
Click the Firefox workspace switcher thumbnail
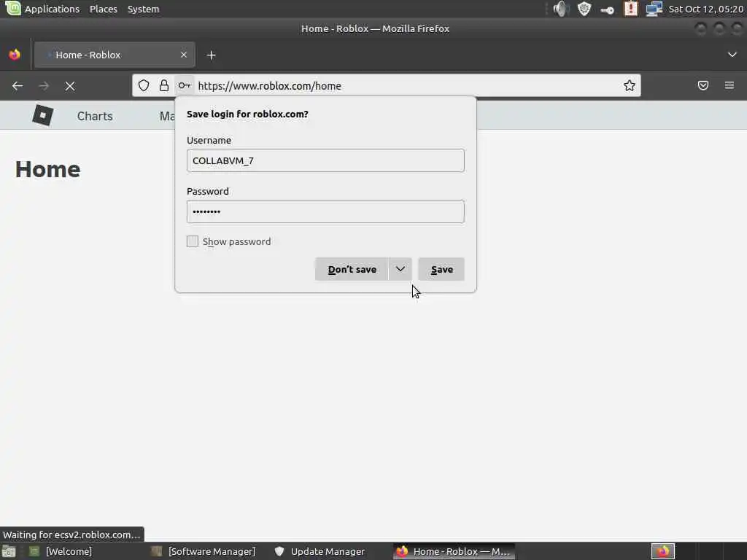point(663,551)
